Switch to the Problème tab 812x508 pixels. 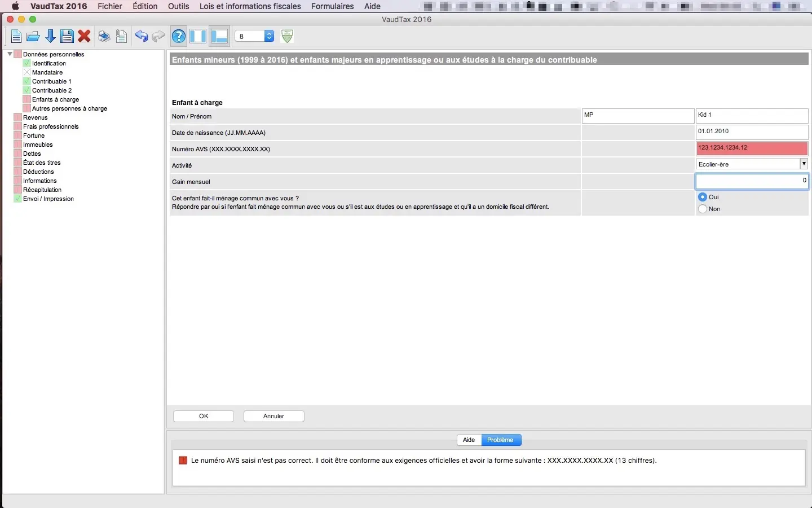[501, 440]
